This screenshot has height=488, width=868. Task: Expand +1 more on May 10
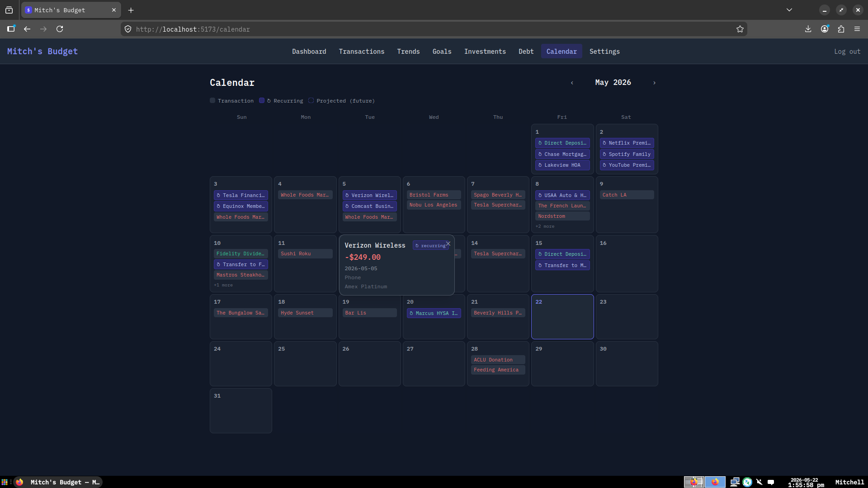coord(223,285)
